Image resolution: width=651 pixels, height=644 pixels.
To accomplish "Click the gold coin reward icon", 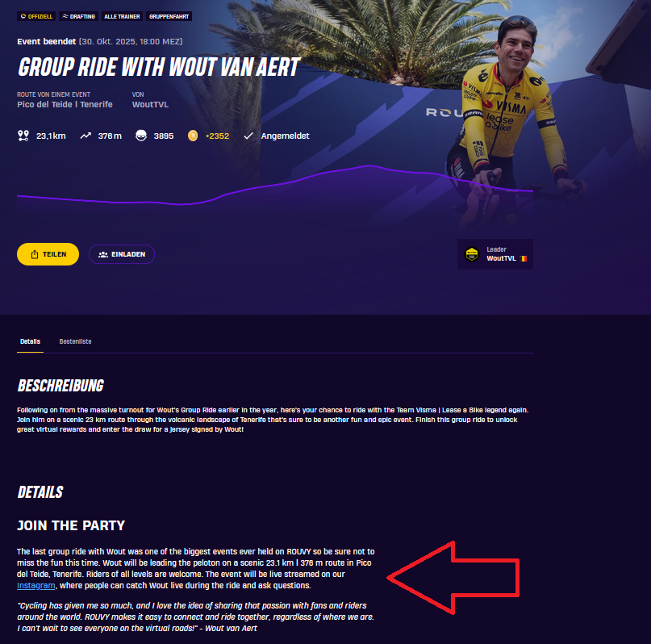I will coord(193,136).
